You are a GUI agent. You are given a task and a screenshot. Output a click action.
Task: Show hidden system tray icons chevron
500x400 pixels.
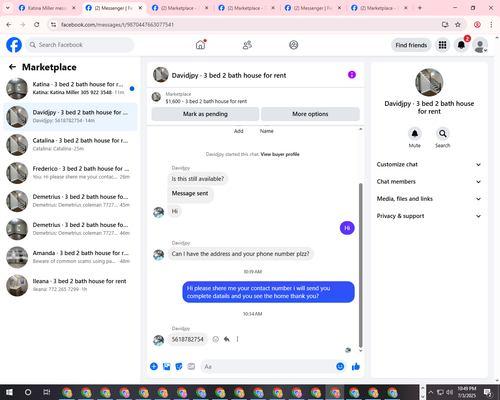click(x=430, y=392)
